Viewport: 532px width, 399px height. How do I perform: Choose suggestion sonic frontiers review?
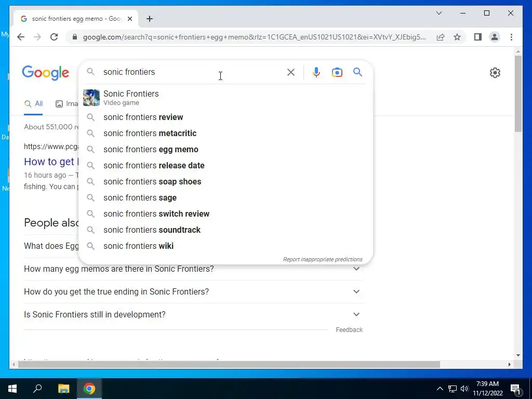point(225,117)
